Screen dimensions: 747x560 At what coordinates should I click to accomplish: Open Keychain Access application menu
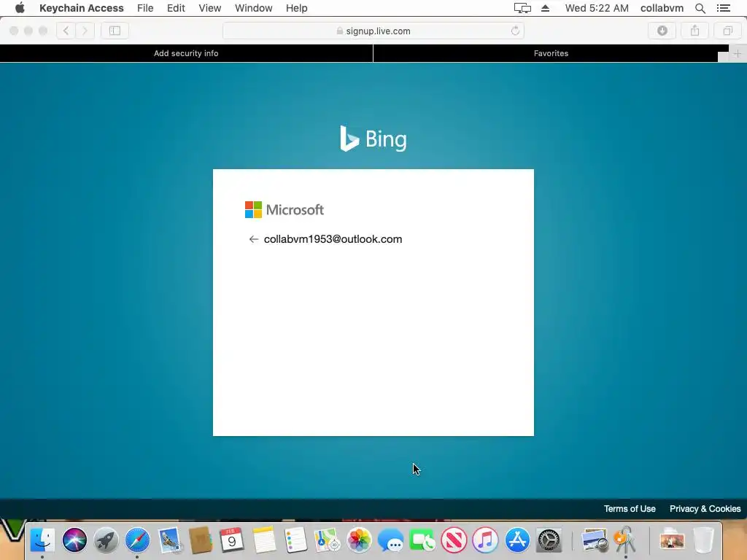tap(82, 8)
